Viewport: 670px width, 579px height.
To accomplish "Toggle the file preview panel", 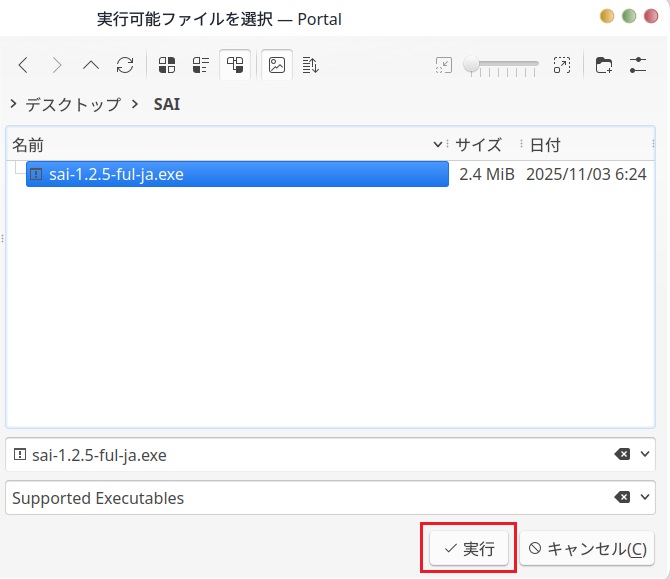I will [276, 65].
